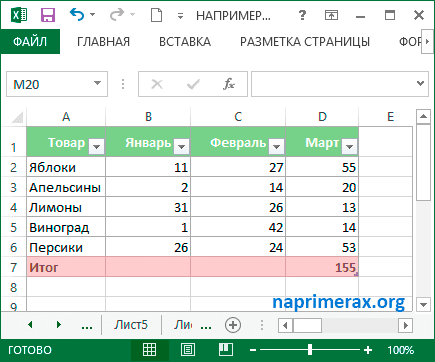Click the horizontal scrollbar thumb
Viewport: 435px width, 362px height.
click(307, 325)
